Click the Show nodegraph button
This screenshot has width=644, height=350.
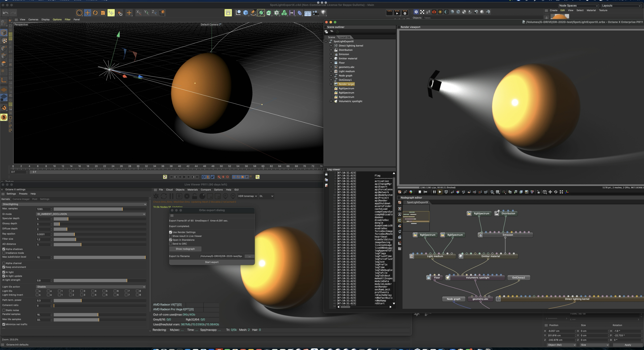[185, 249]
